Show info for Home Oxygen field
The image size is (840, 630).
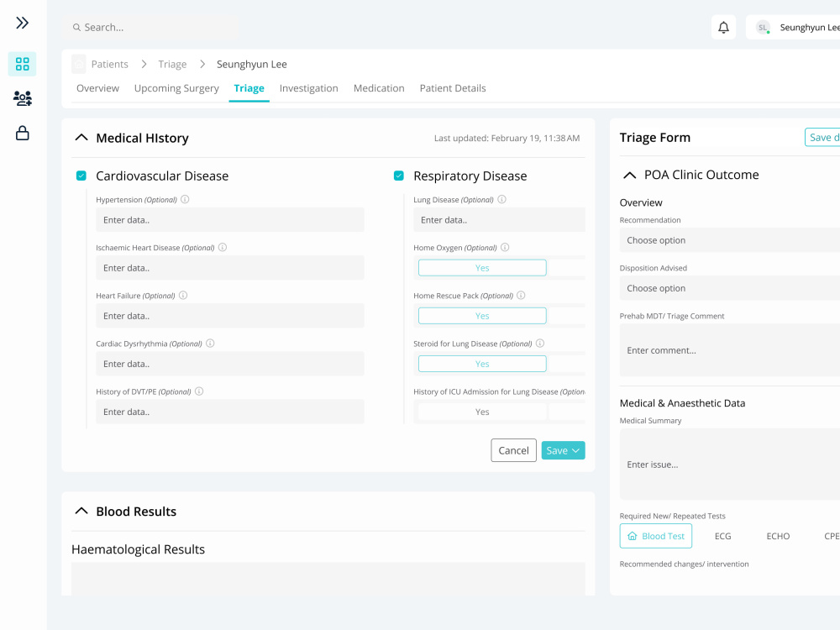[x=505, y=248]
